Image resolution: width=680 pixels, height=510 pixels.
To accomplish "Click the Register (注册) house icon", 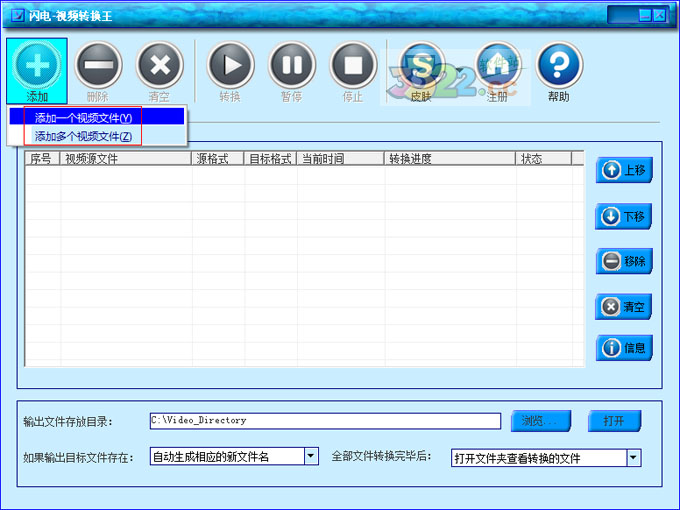I will click(x=497, y=66).
